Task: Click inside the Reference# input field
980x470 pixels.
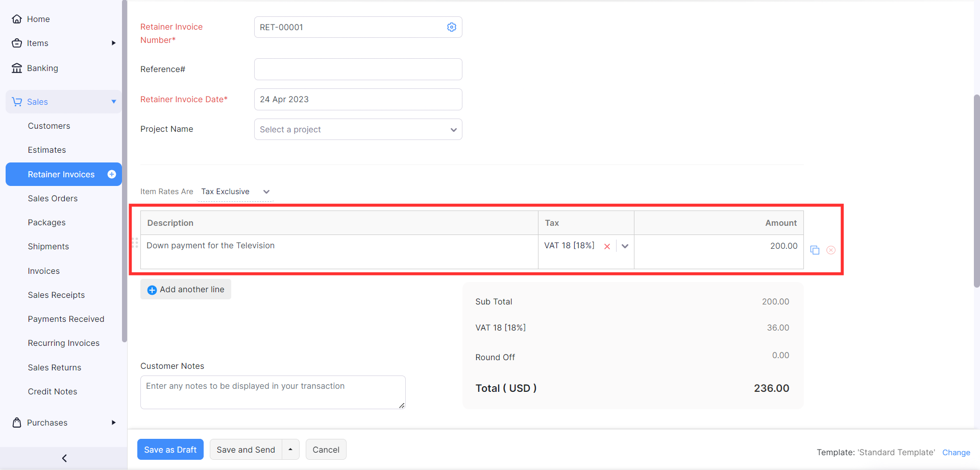Action: [357, 69]
